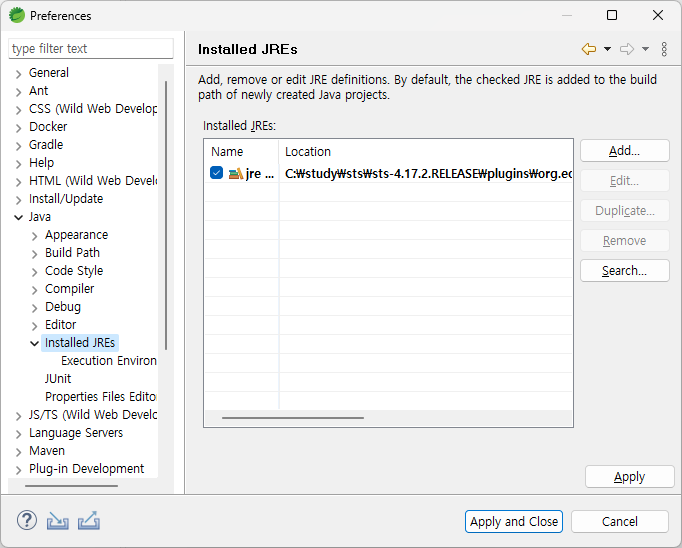Expand the Maven tree node
The image size is (682, 548).
[x=18, y=452]
